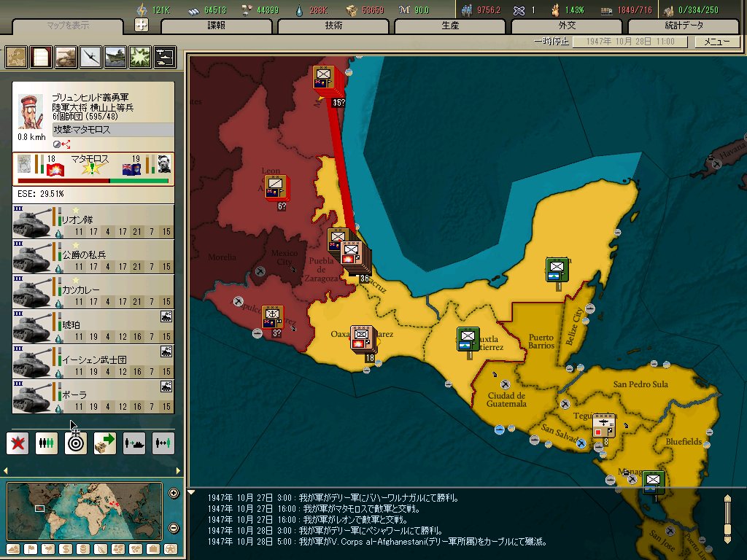Screen dimensions: 747x560
Task: Select the ポーラ division row
Action: tap(93, 397)
